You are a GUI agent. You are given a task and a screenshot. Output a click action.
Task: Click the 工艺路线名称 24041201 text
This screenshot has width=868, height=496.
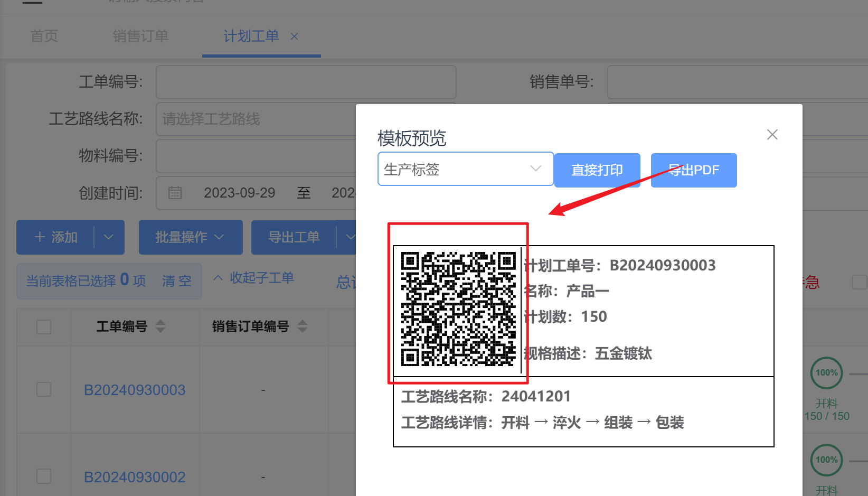pos(486,396)
